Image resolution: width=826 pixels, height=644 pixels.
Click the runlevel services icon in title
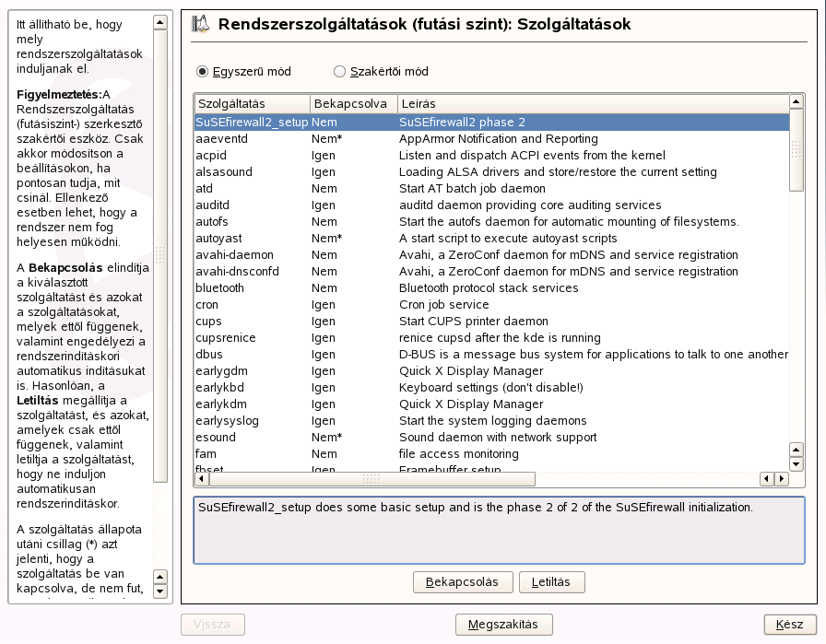click(x=200, y=24)
